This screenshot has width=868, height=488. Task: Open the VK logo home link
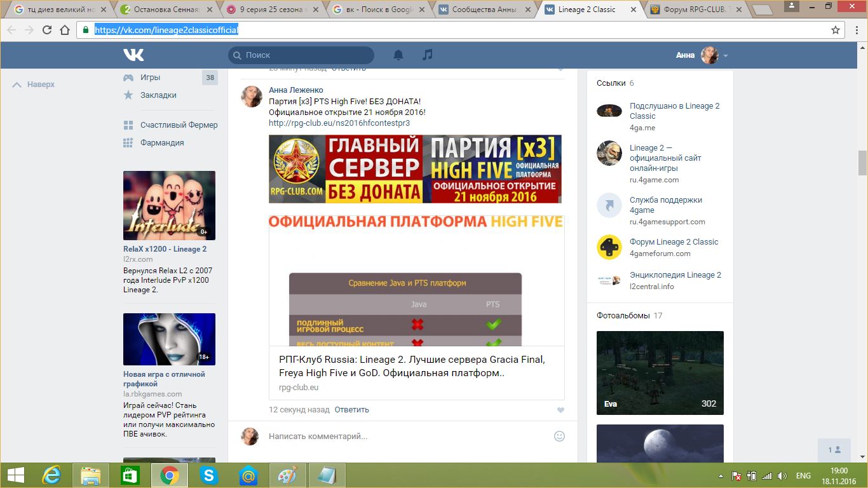point(133,55)
